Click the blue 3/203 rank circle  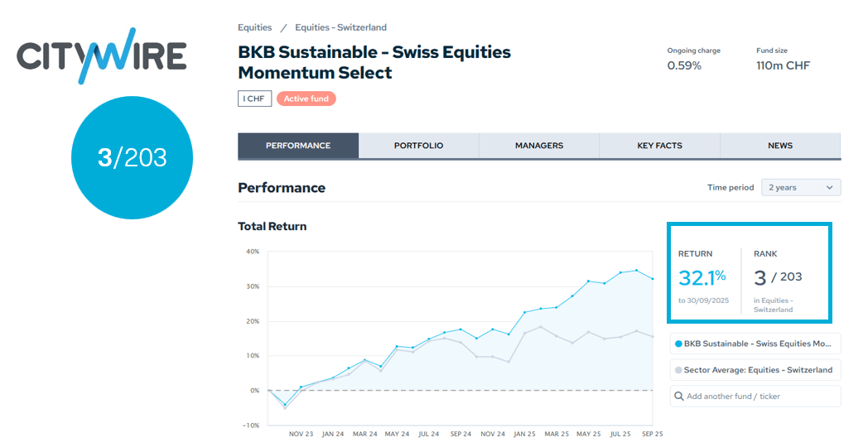click(x=132, y=157)
